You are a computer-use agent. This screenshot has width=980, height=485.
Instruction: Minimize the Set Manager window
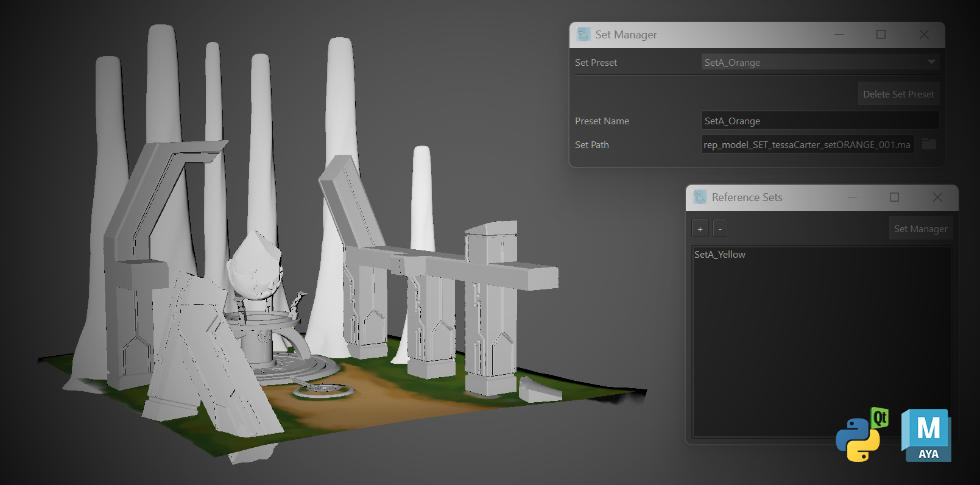(839, 35)
